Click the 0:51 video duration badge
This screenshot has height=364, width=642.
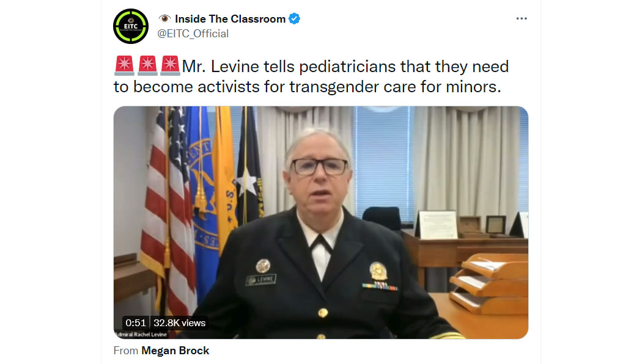point(136,322)
